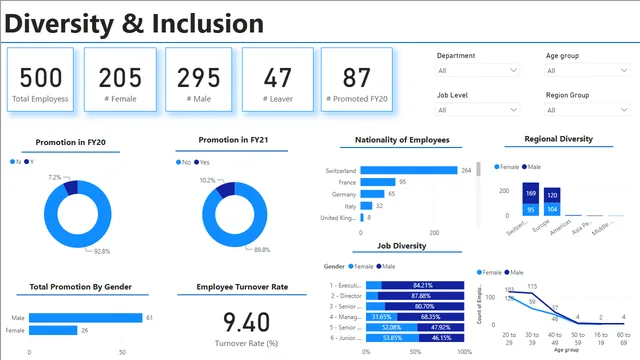The width and height of the screenshot is (640, 360).
Task: Select the 7.2% slice in Promotion FY20 donut
Action: point(71,188)
